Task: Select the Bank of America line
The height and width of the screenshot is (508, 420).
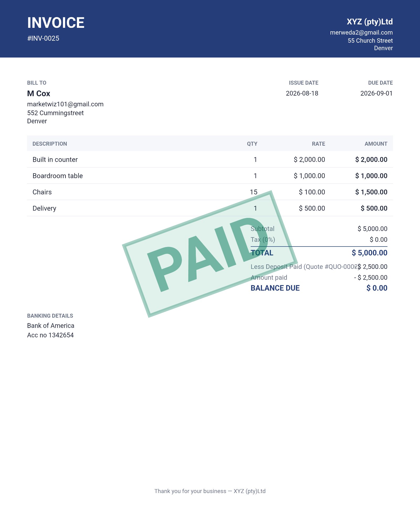Action: pos(51,326)
